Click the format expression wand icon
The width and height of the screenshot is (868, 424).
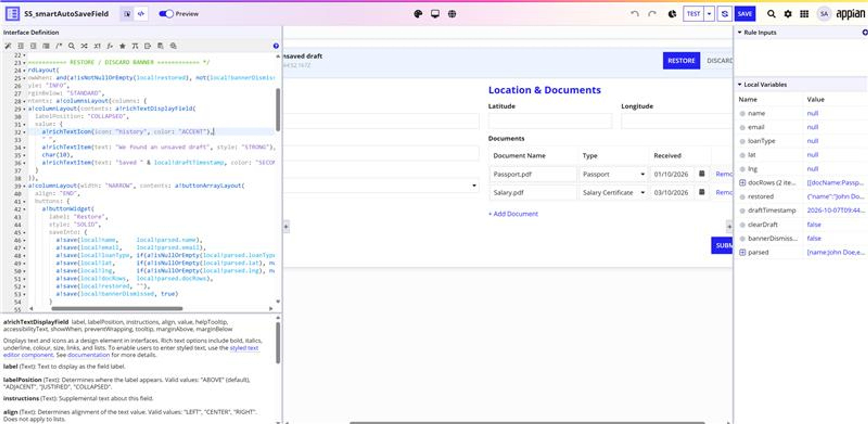[8, 46]
